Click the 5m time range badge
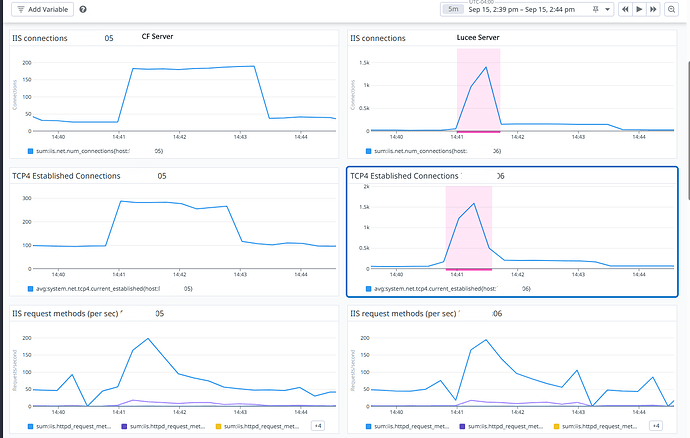Image resolution: width=690 pixels, height=438 pixels. 453,9
